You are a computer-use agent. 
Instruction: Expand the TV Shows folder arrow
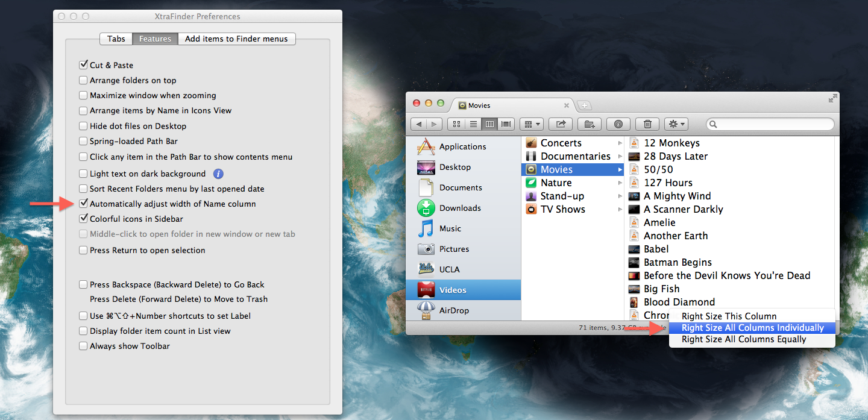pyautogui.click(x=620, y=210)
